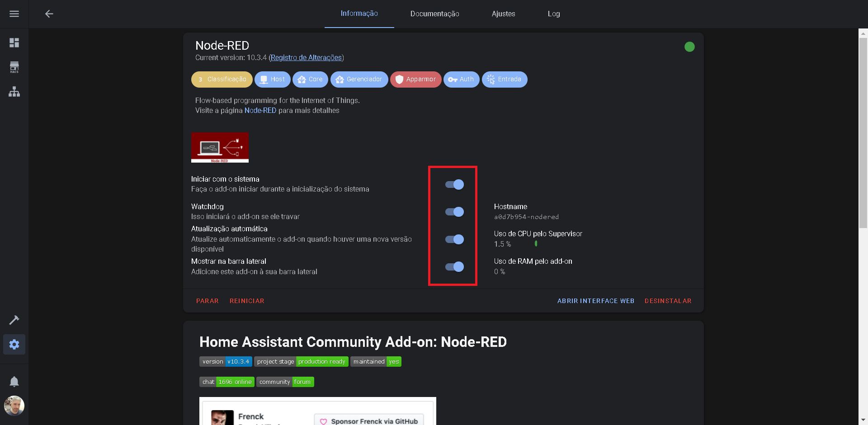This screenshot has width=868, height=425.
Task: Click the DESINSTALAR button
Action: click(668, 301)
